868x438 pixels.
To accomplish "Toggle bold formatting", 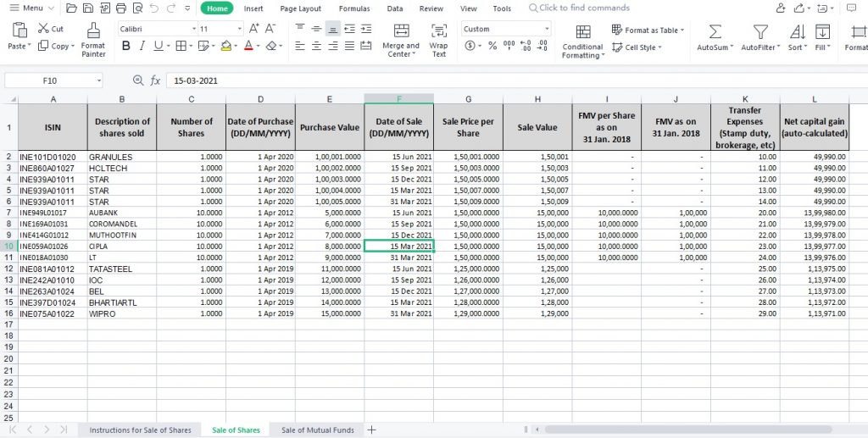I will 125,46.
